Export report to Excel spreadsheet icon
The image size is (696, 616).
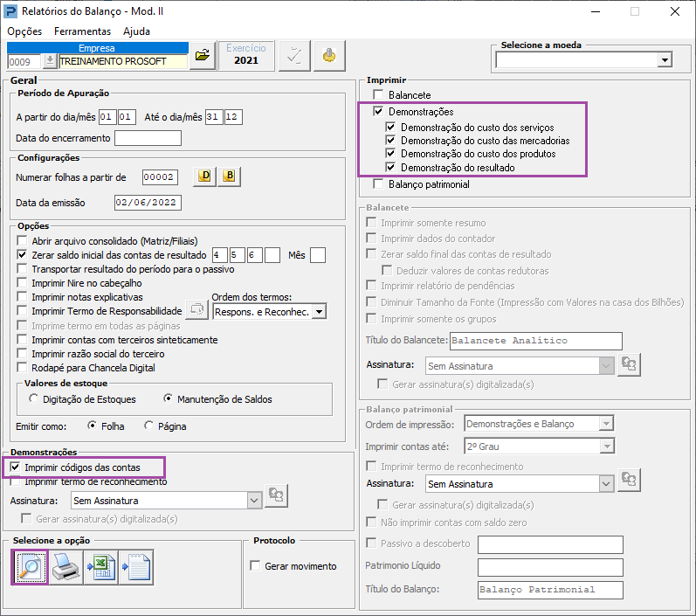[x=101, y=567]
